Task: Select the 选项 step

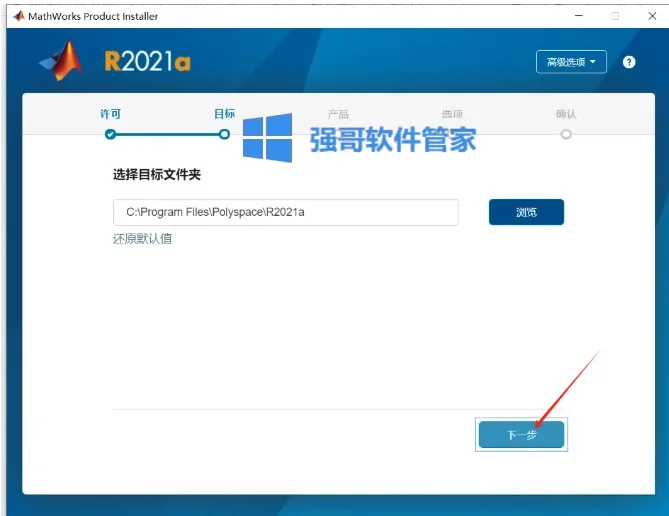Action: pyautogui.click(x=452, y=114)
